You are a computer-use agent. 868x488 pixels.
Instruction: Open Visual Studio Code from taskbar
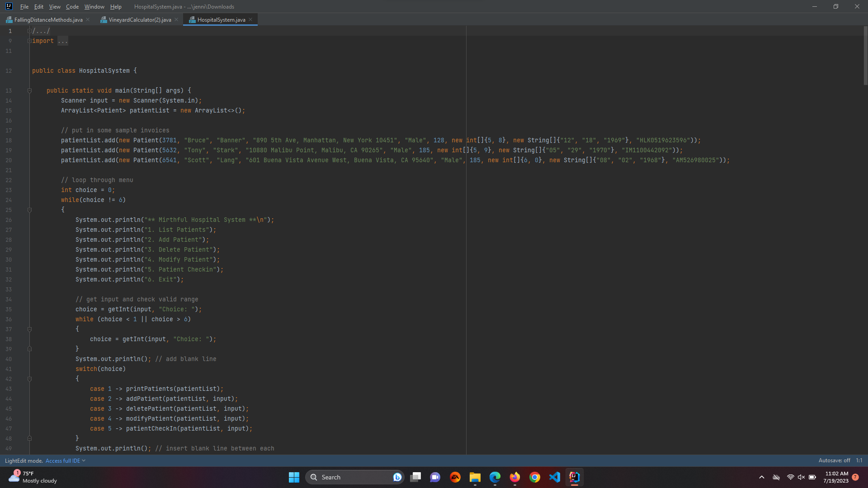pos(555,477)
